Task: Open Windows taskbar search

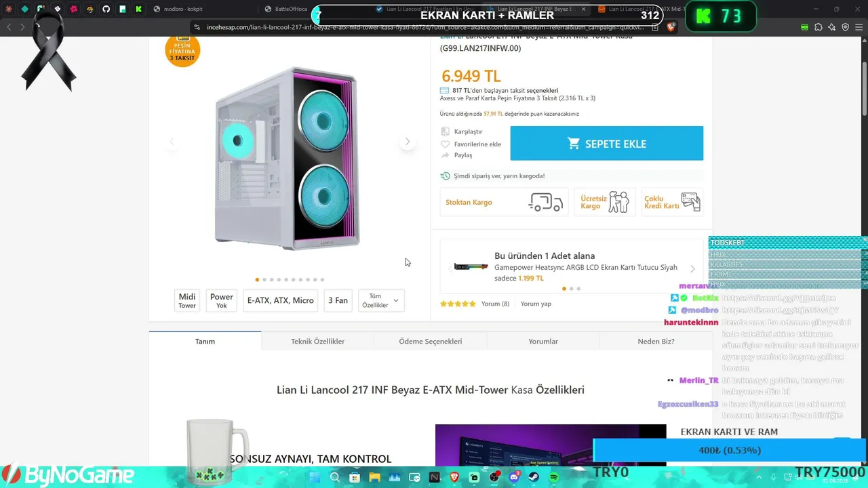Action: tap(335, 477)
